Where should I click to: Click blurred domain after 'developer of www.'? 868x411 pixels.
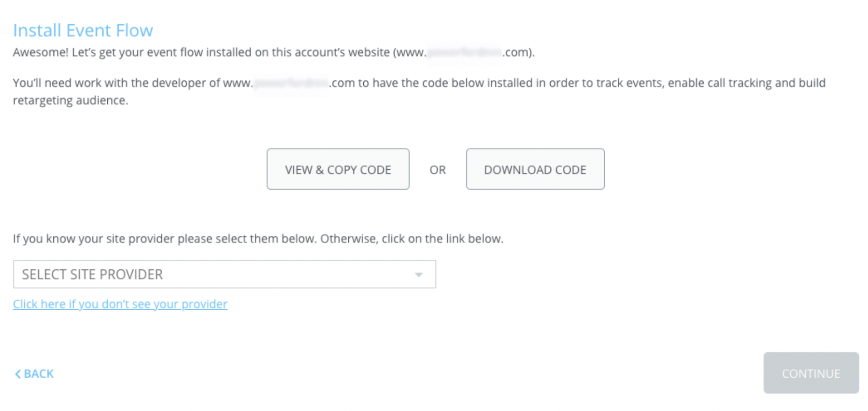[291, 83]
